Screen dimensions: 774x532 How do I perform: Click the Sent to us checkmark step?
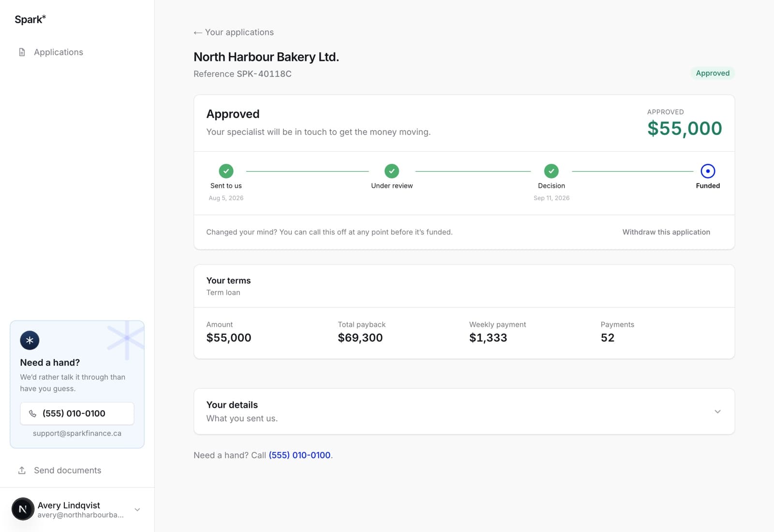[226, 171]
